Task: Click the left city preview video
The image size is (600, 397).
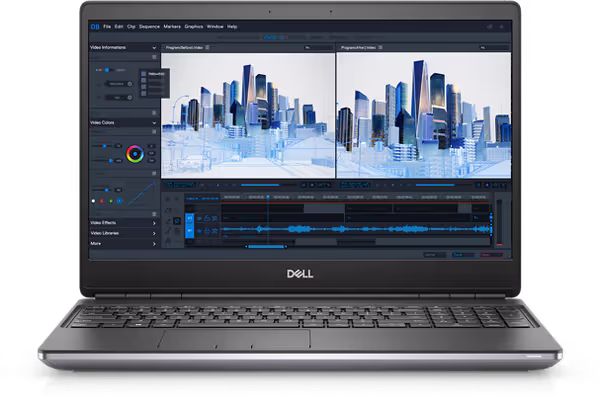Action: click(248, 115)
